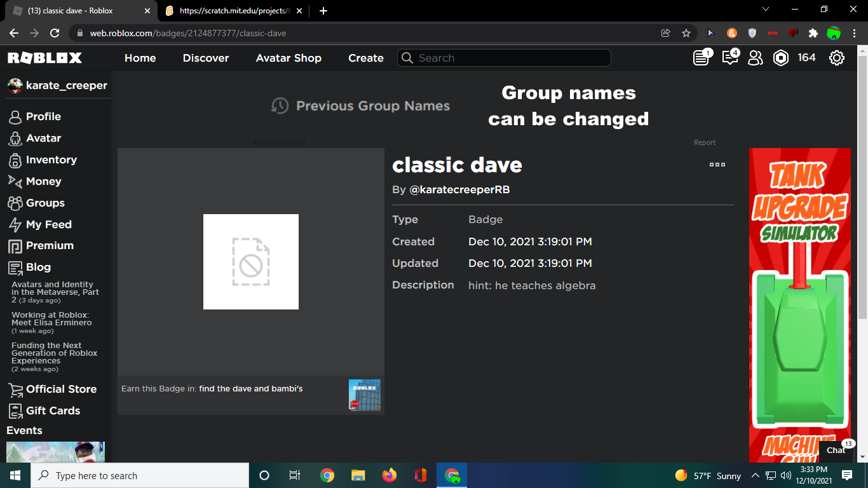868x488 pixels.
Task: Open the Chat panel button
Action: click(x=836, y=450)
